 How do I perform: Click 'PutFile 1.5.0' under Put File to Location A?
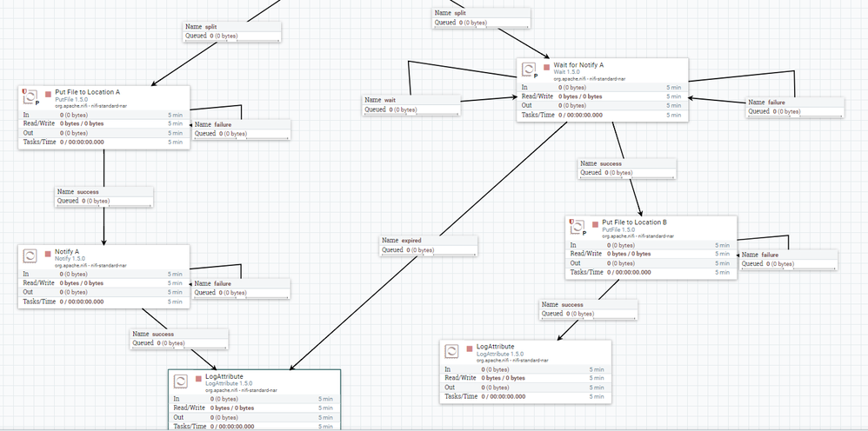pyautogui.click(x=70, y=99)
